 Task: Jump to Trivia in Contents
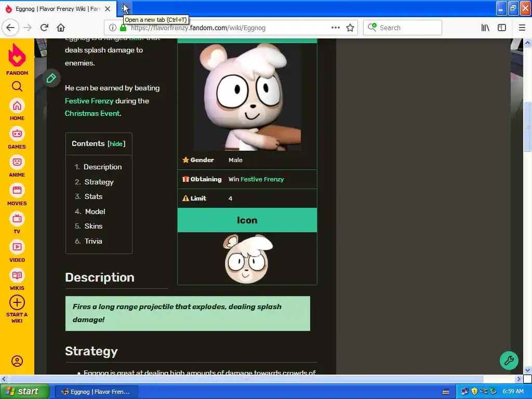coord(94,241)
